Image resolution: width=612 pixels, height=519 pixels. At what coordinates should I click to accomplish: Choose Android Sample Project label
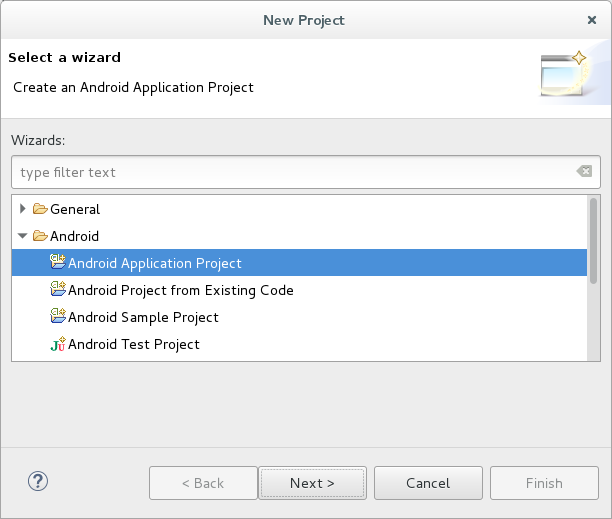[x=143, y=317]
